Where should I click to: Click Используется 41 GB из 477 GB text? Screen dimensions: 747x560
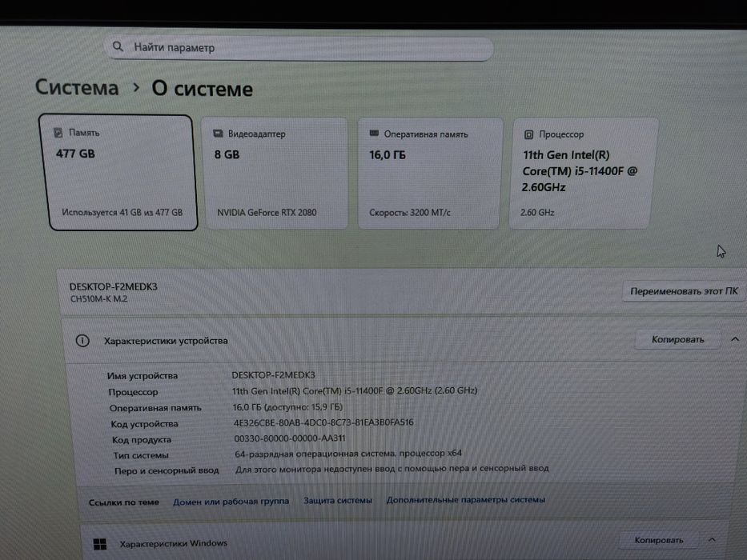coord(122,212)
